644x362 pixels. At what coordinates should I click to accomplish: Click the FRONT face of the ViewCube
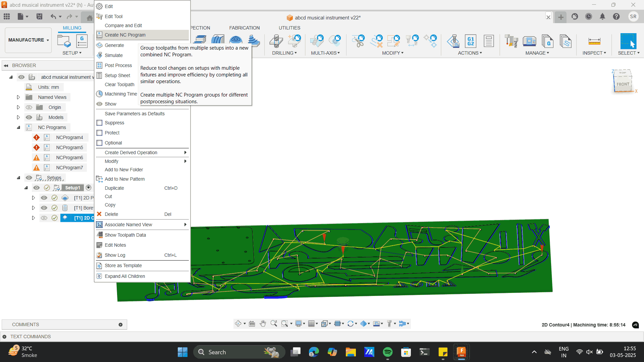tap(623, 84)
